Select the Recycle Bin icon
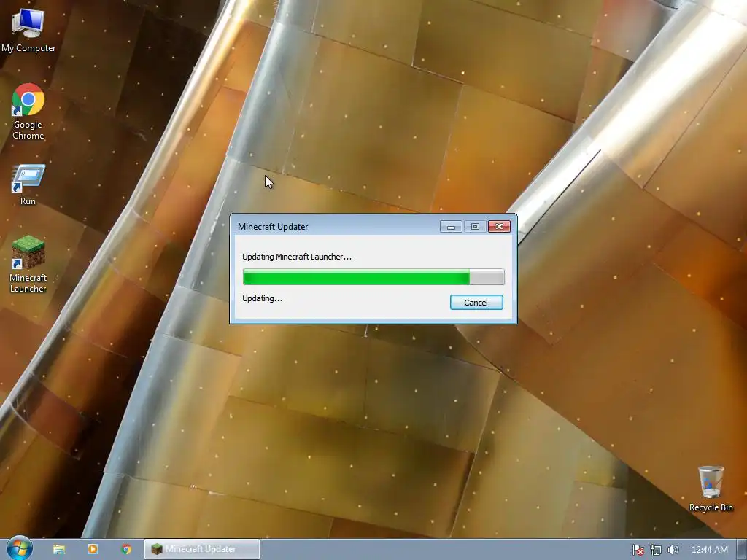The width and height of the screenshot is (747, 560). click(711, 489)
